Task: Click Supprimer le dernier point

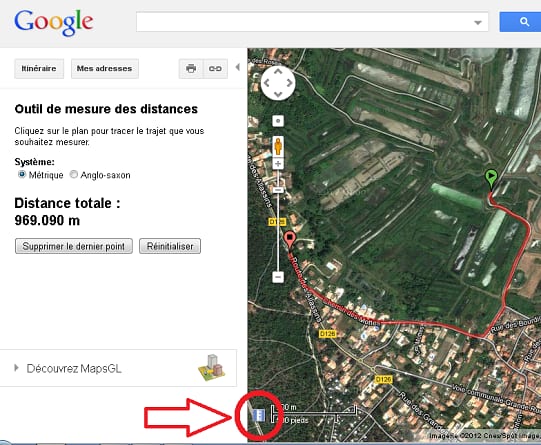Action: pyautogui.click(x=74, y=246)
